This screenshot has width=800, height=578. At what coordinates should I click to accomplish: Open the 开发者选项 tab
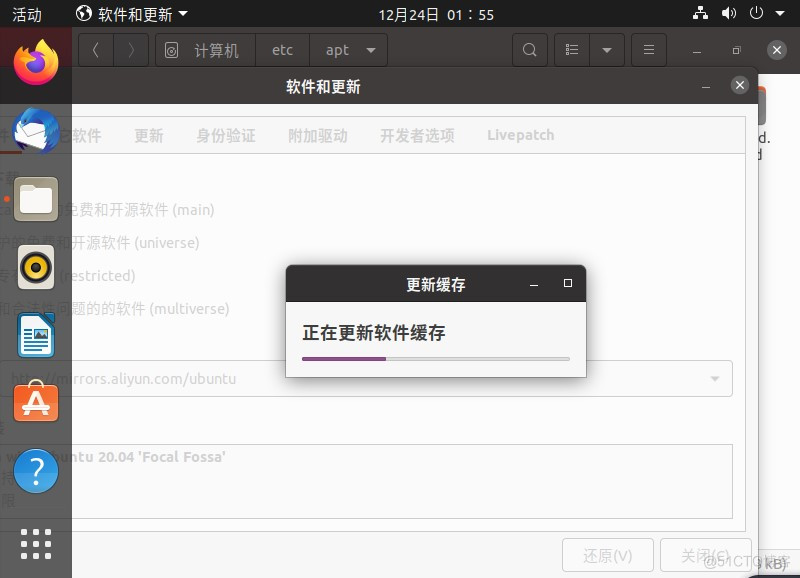(x=417, y=135)
